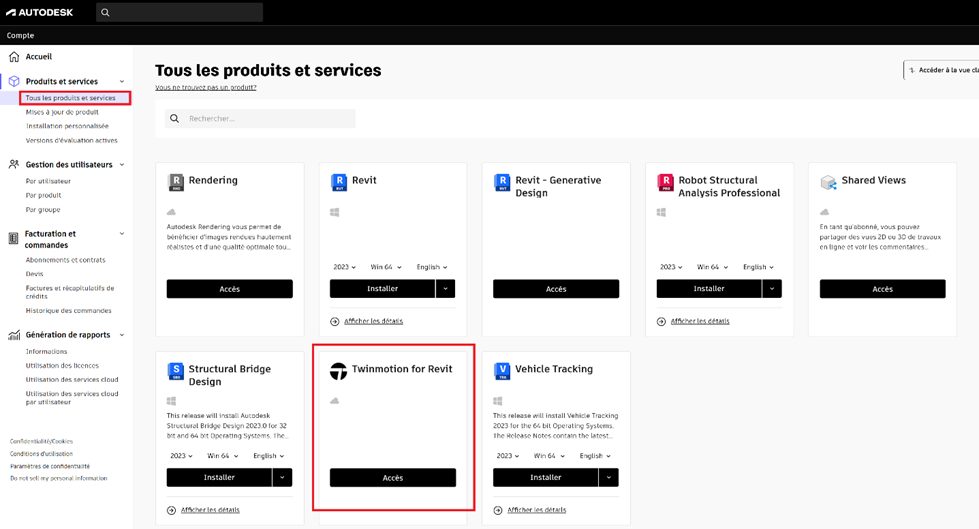
Task: Click the arrow icon beside Revit details link
Action: (335, 321)
